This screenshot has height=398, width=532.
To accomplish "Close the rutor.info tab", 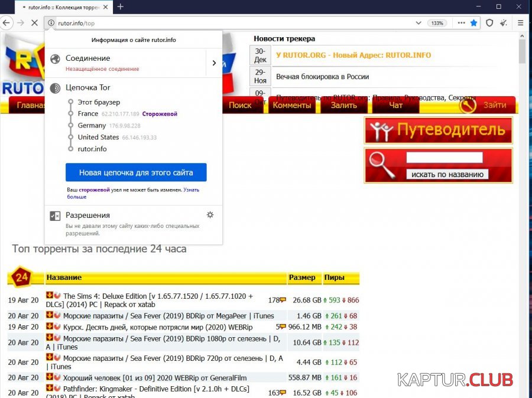I will tap(106, 7).
